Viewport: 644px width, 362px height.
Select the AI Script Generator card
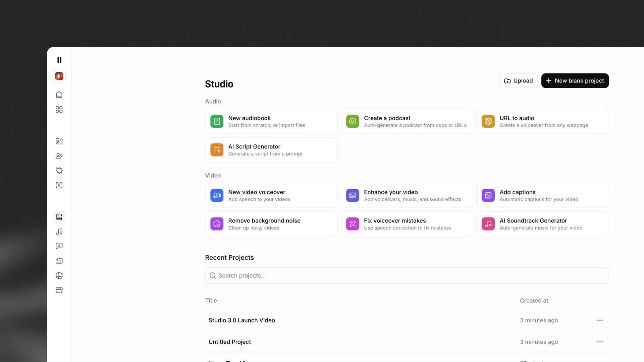pyautogui.click(x=271, y=150)
